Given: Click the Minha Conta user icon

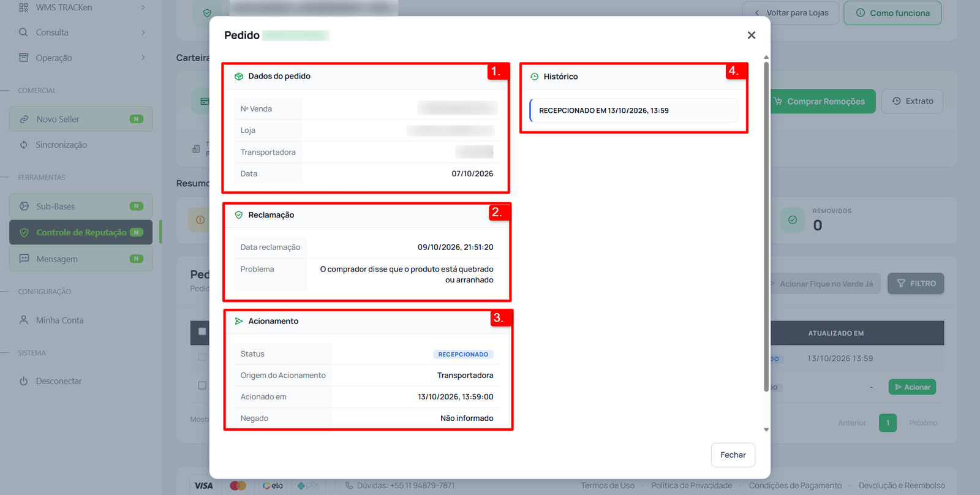Looking at the screenshot, I should point(24,320).
